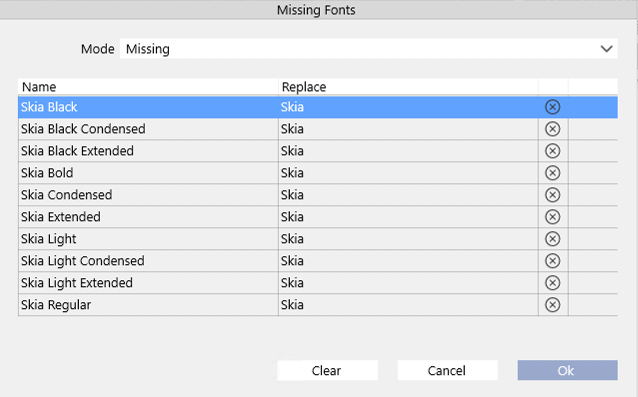
Task: Select the Skia Condensed font name
Action: pos(67,195)
